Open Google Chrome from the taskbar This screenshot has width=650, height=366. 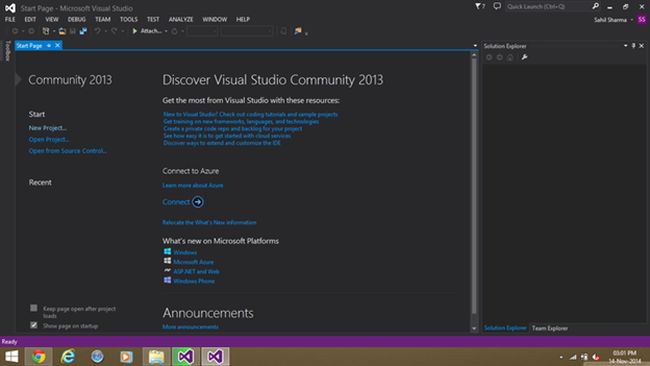39,356
